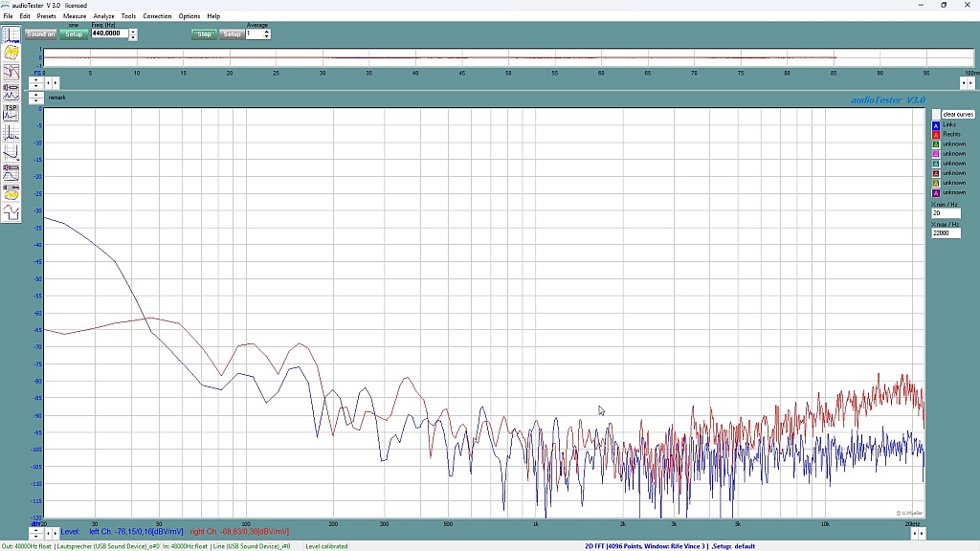Click the vertical stepper beside remark
The width and height of the screenshot is (980, 551).
pyautogui.click(x=36, y=98)
